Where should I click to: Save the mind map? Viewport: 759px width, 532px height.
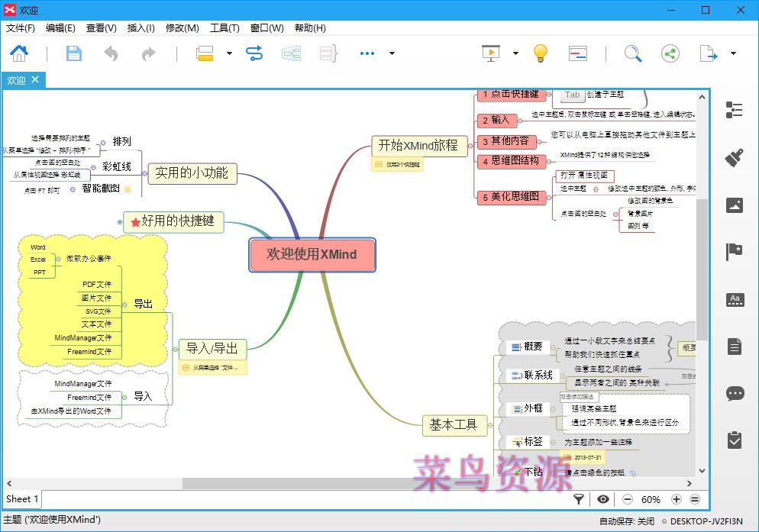point(73,53)
